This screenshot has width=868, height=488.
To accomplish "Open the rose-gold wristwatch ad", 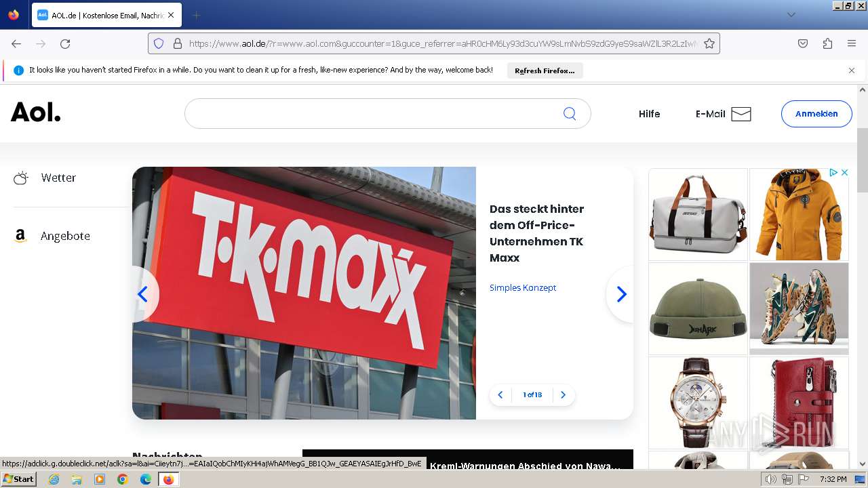I will tap(698, 403).
